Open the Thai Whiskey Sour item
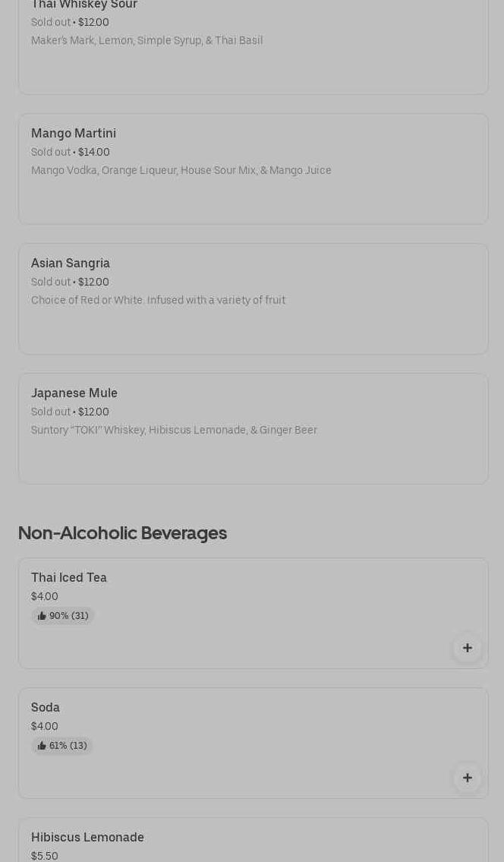Viewport: 504px width, 862px height. click(x=84, y=5)
